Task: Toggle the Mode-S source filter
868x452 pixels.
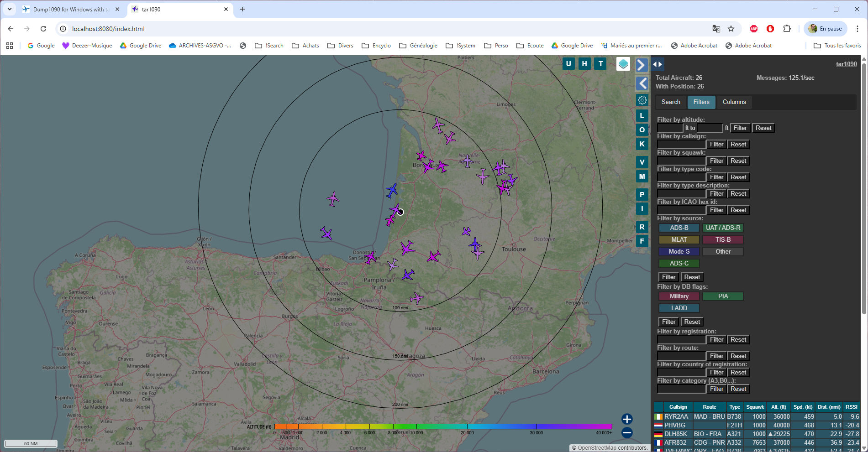Action: 679,252
